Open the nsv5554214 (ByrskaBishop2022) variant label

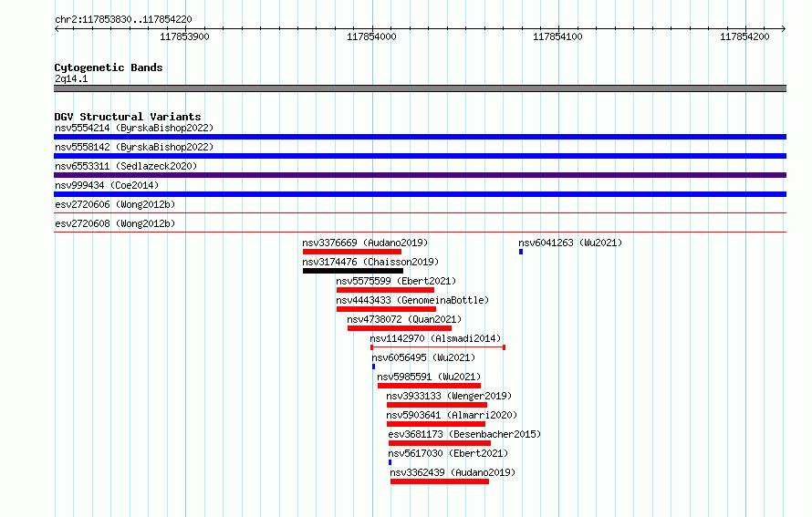coord(134,128)
